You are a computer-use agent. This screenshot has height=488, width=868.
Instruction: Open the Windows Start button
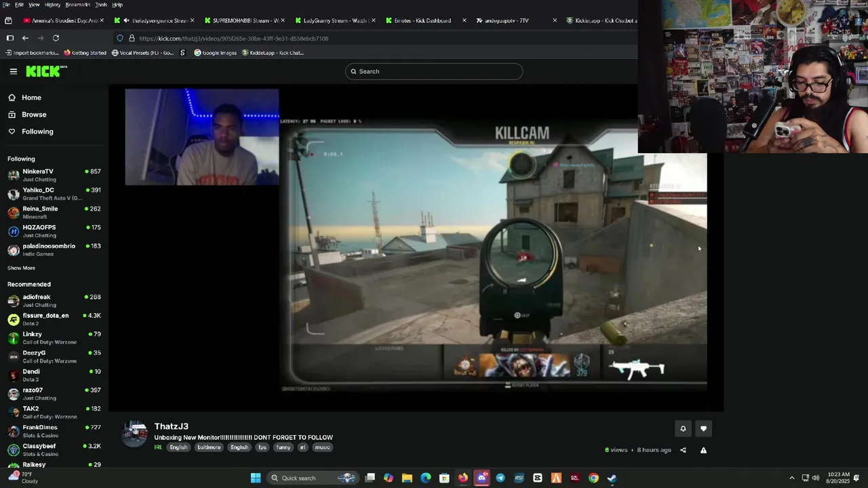256,478
